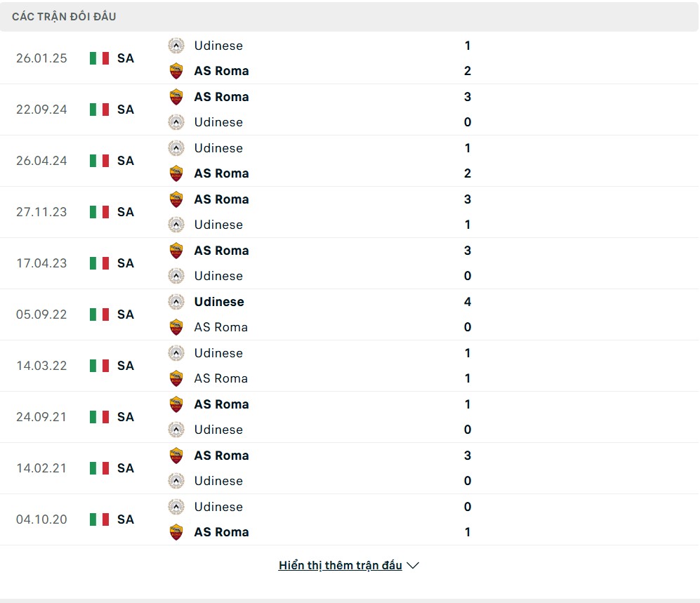Click Udinese crest in 14.02.21 match

[176, 481]
